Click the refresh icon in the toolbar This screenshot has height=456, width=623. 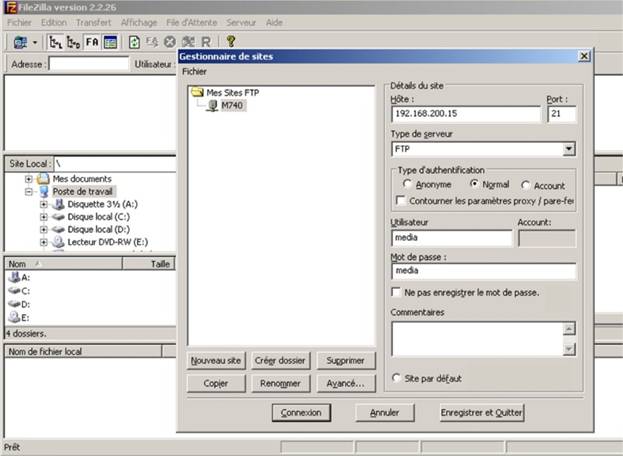click(x=134, y=42)
